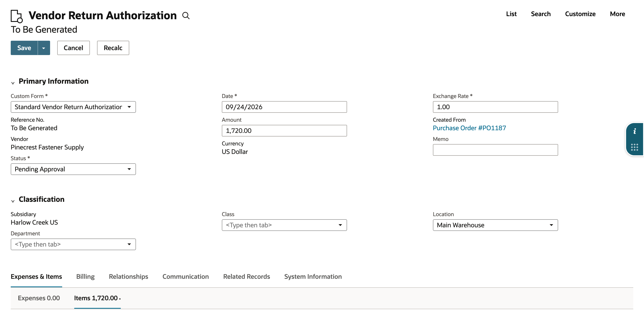Viewport: 644px width, 311px height.
Task: Switch to the Billing tab
Action: point(85,277)
